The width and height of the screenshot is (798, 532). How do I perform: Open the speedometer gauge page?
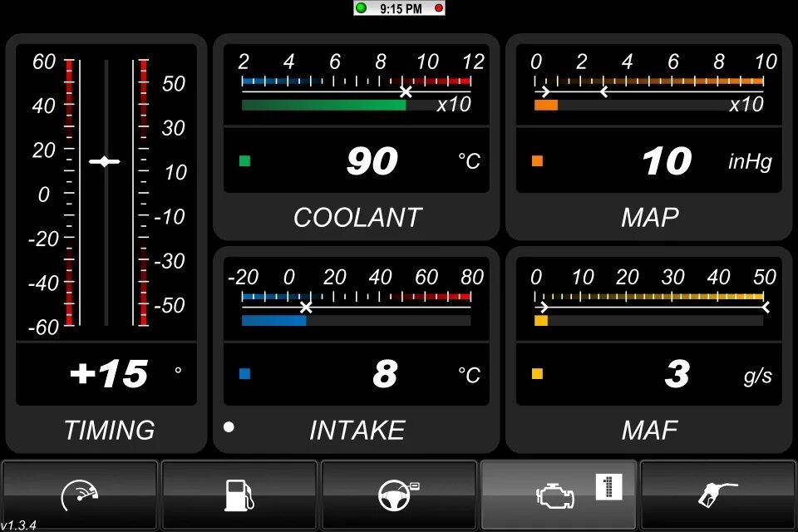[x=80, y=495]
